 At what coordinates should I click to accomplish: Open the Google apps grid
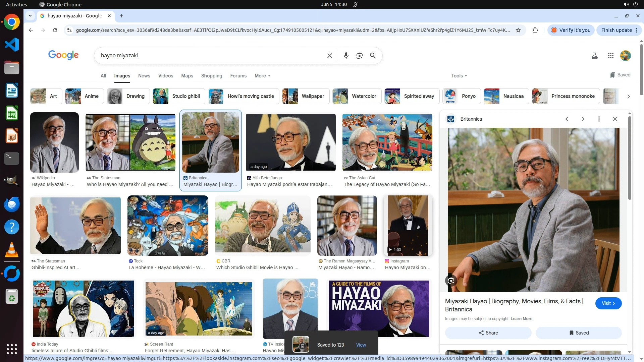[x=610, y=56]
